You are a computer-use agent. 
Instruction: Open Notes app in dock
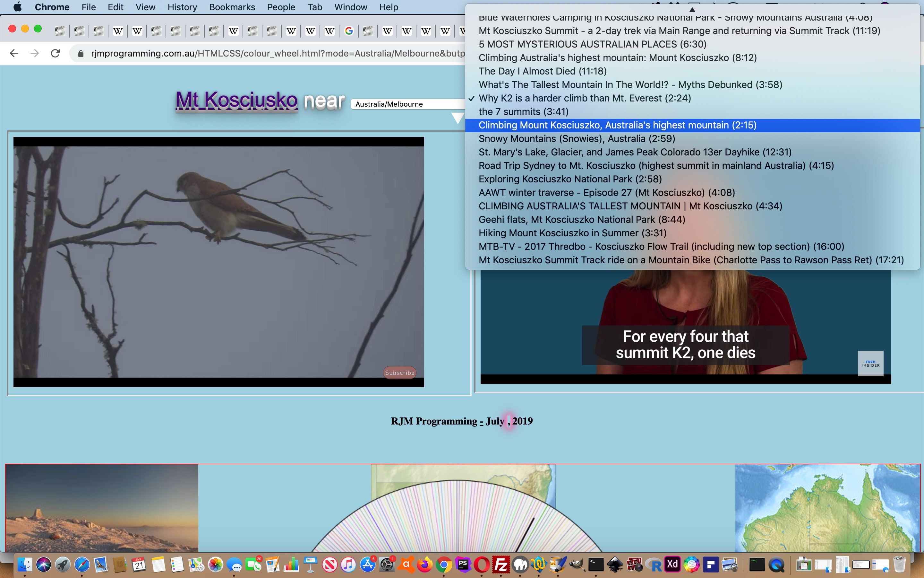tap(158, 564)
